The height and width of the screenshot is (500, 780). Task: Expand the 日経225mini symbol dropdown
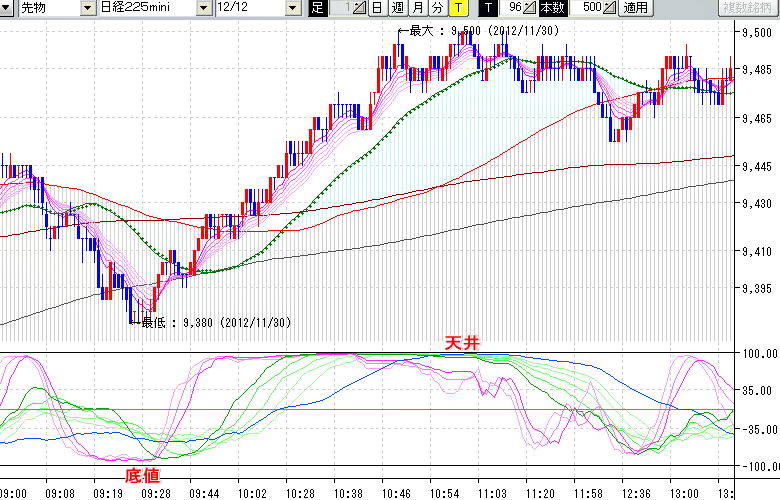203,8
